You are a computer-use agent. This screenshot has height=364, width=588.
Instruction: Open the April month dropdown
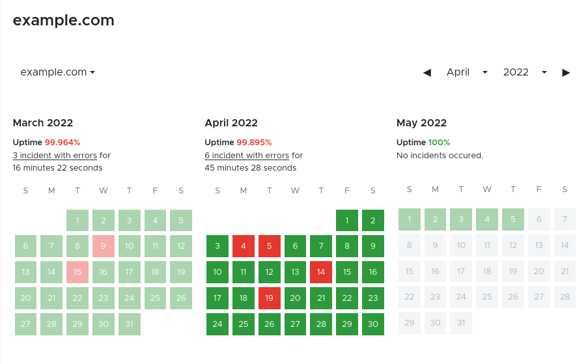click(467, 72)
